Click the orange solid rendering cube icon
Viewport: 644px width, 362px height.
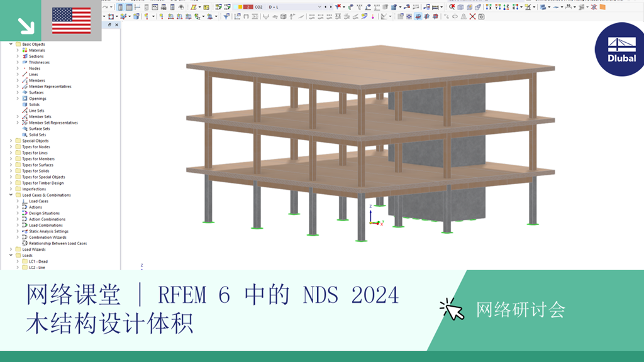(602, 7)
